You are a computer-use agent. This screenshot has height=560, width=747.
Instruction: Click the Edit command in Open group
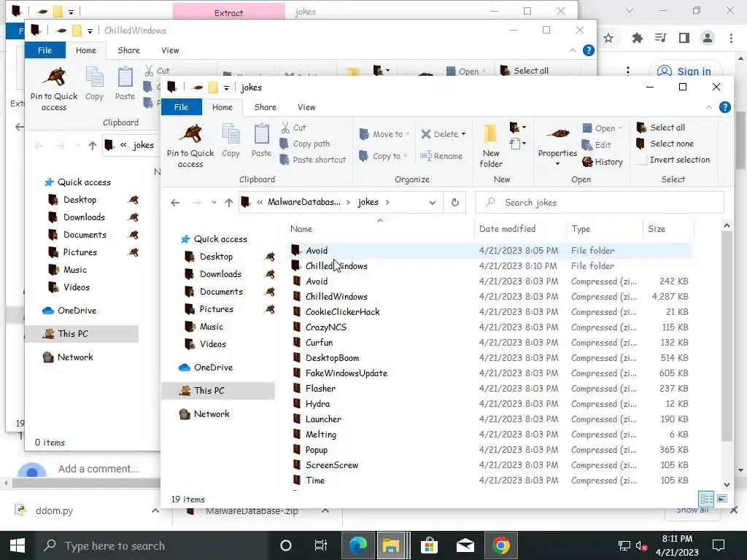coord(597,145)
